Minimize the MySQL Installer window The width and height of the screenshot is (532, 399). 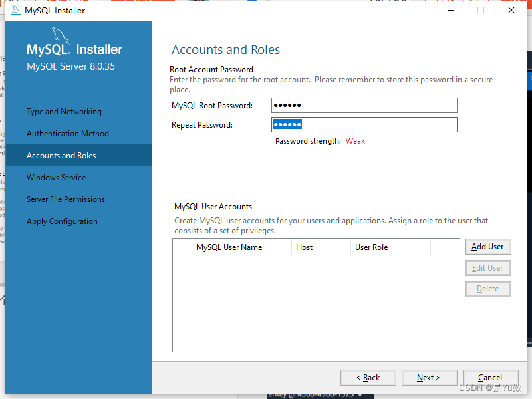coord(451,10)
